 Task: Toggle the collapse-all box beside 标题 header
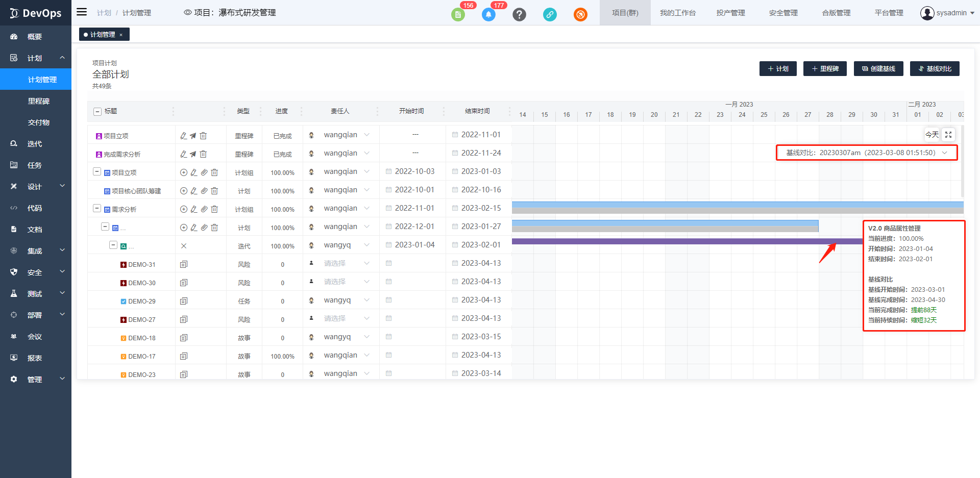click(x=97, y=111)
